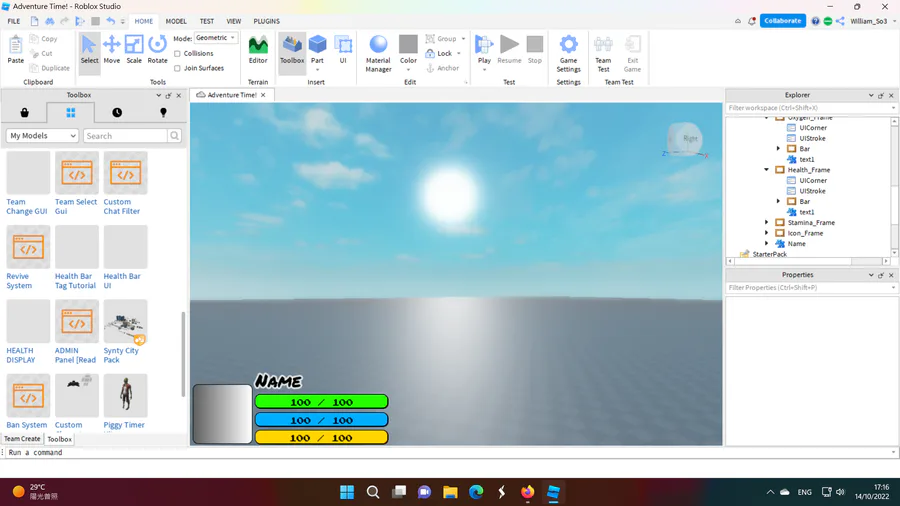Click the Toolbox search field

click(x=126, y=136)
